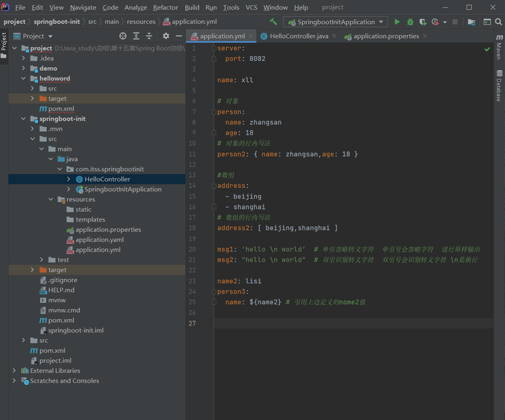
Task: Click Collapse All in Project panel
Action: (x=149, y=36)
